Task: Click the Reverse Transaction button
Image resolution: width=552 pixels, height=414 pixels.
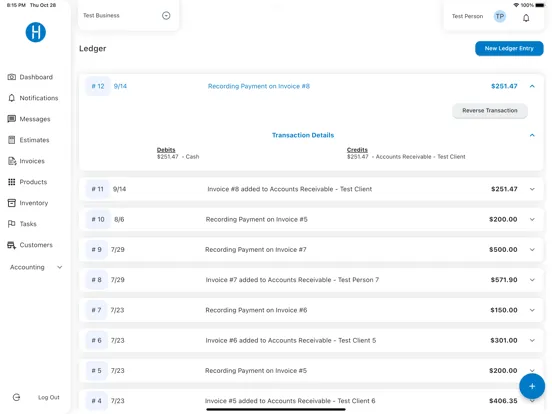Action: pyautogui.click(x=490, y=111)
